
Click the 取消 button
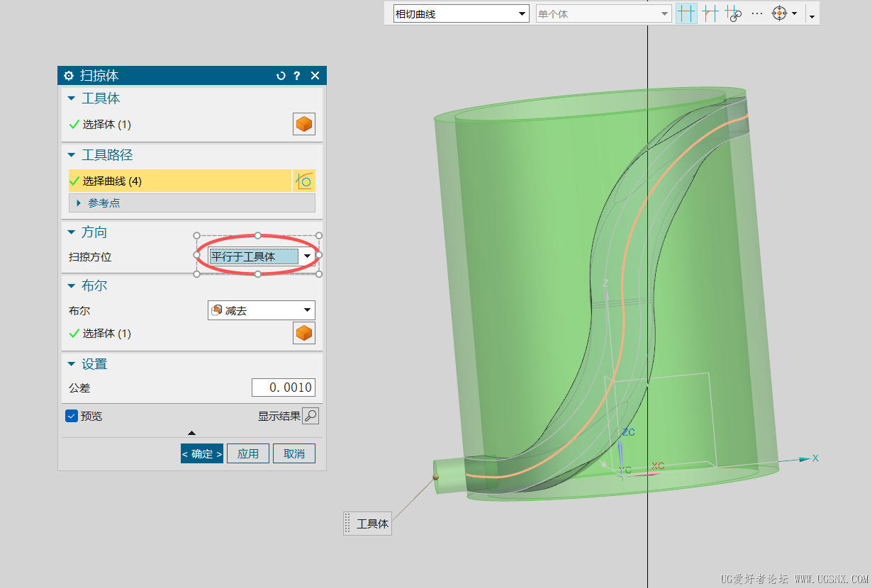pos(294,453)
